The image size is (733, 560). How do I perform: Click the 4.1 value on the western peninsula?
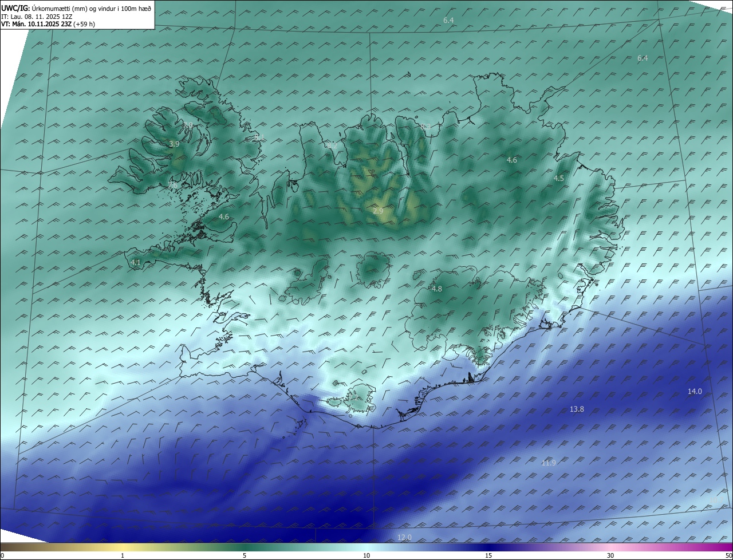(136, 262)
